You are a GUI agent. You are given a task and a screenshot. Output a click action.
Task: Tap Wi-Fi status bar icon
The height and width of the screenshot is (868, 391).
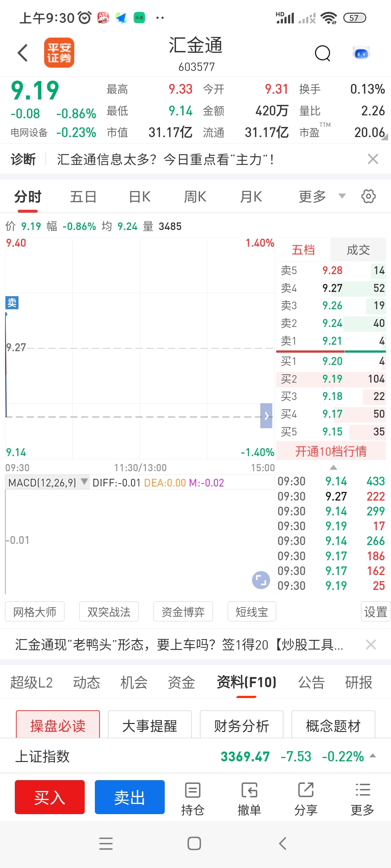click(x=329, y=18)
